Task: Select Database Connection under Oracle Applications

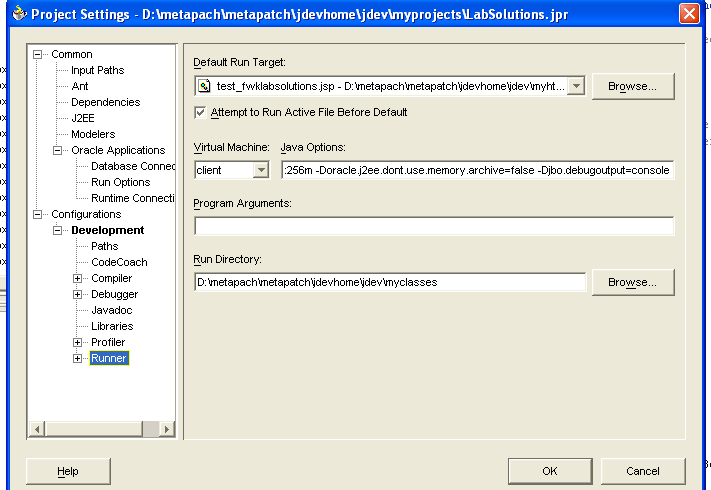Action: (133, 166)
